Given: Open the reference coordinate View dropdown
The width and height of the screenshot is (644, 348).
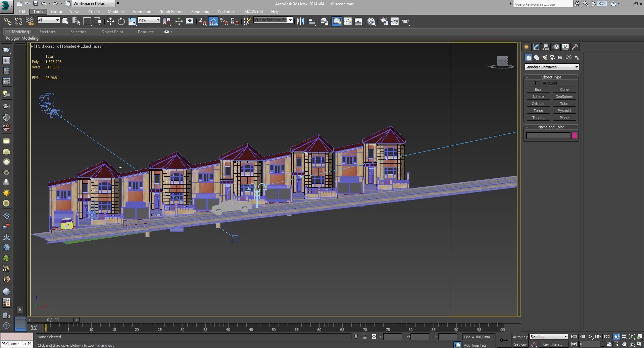Looking at the screenshot, I should click(x=149, y=20).
